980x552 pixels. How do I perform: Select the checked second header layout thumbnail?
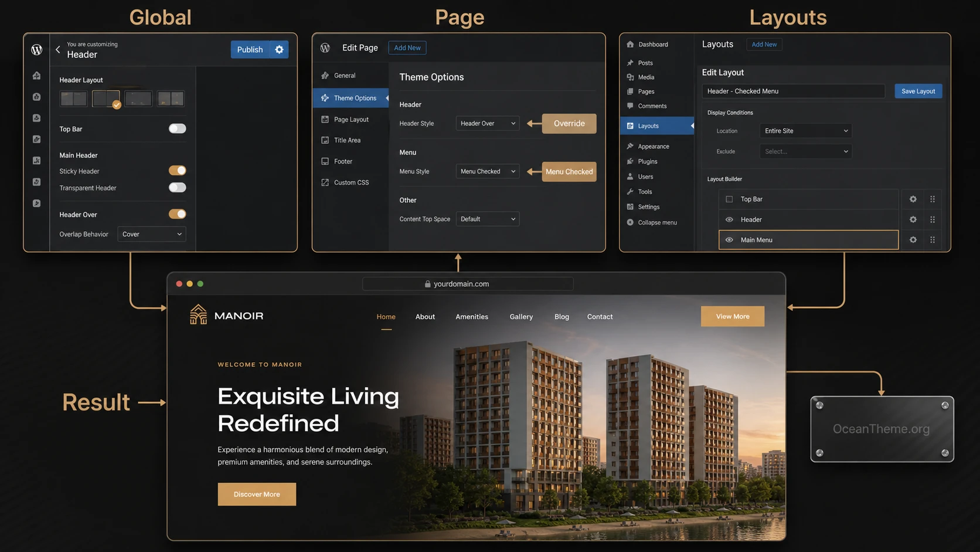point(106,99)
